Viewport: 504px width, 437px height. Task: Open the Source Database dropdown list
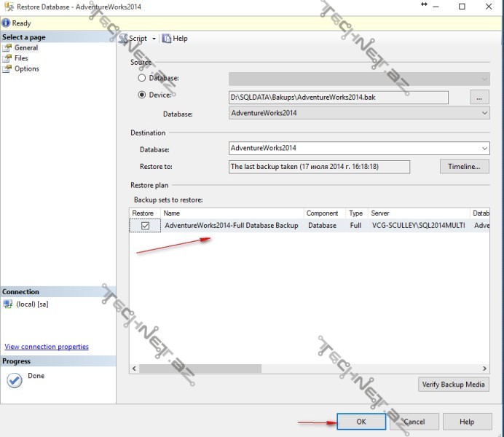(484, 114)
